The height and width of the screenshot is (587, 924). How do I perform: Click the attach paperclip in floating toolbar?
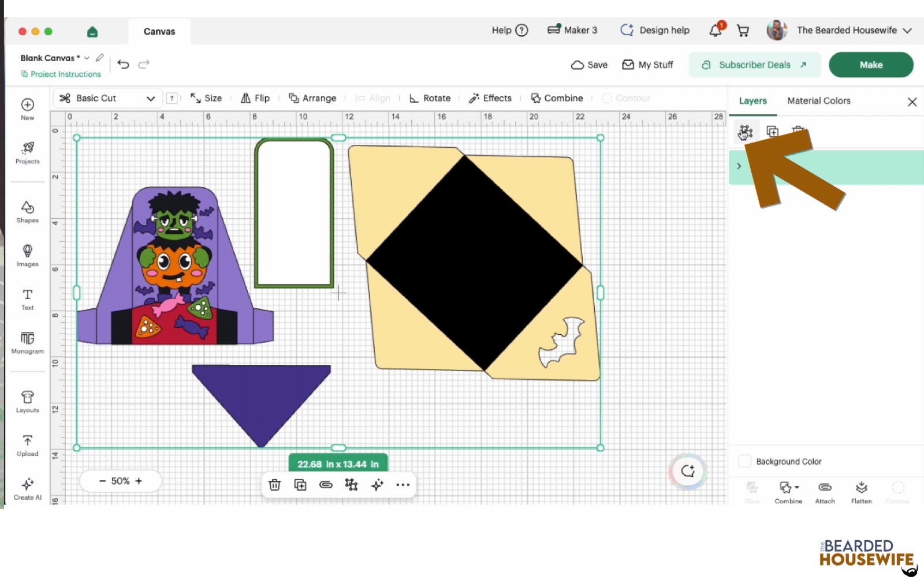tap(326, 485)
